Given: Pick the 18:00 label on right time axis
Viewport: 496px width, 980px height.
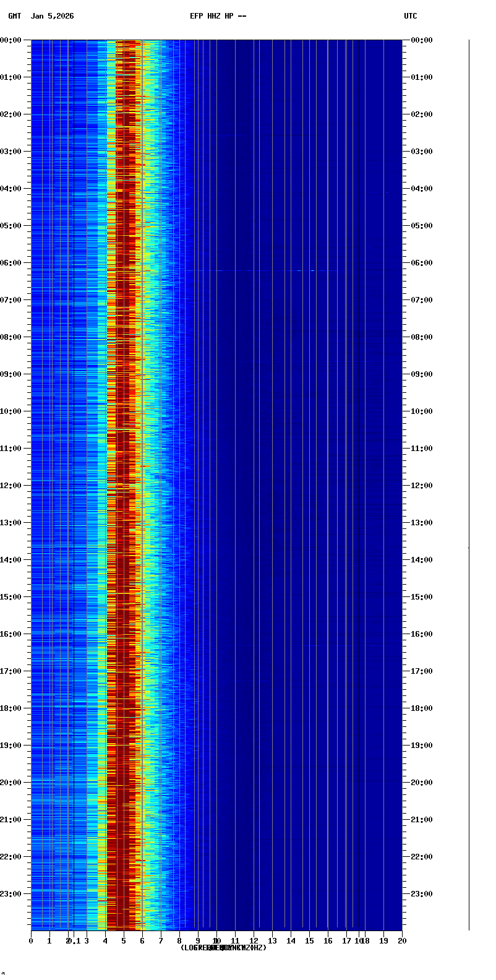Looking at the screenshot, I should pyautogui.click(x=422, y=708).
